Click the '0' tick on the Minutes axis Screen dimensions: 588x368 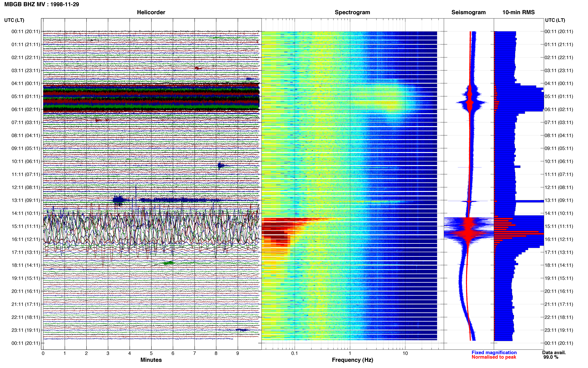(43, 353)
